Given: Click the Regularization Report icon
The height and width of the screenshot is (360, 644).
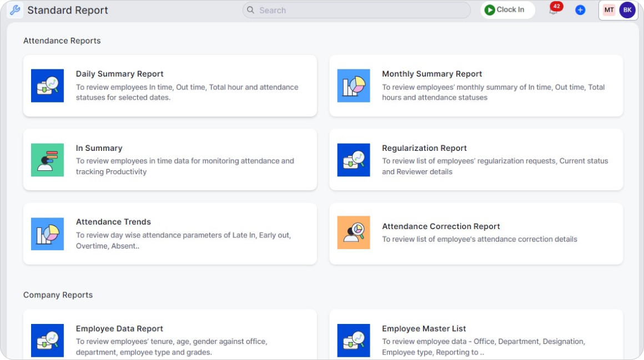Looking at the screenshot, I should pyautogui.click(x=354, y=160).
